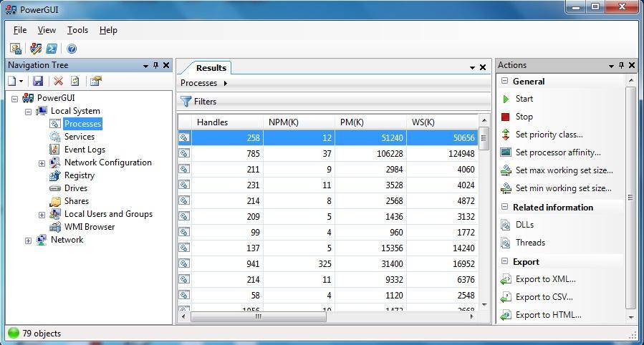Click the Export to XML icon
Image resolution: width=644 pixels, height=345 pixels.
click(506, 279)
